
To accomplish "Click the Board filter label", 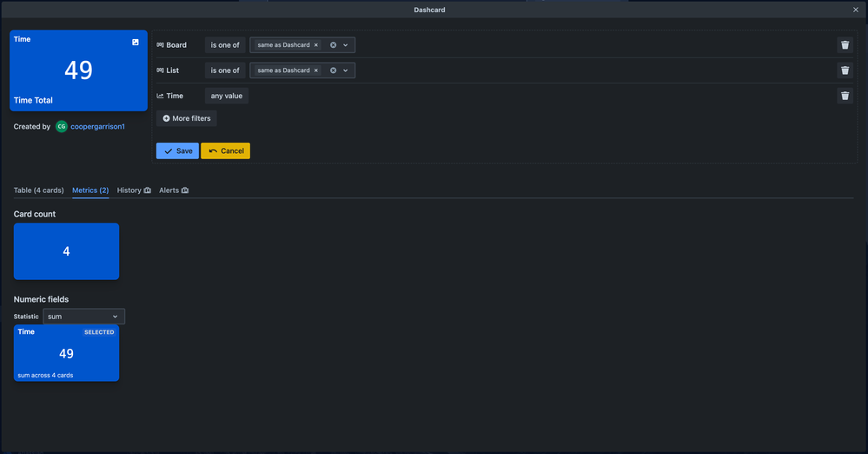I will tap(176, 45).
